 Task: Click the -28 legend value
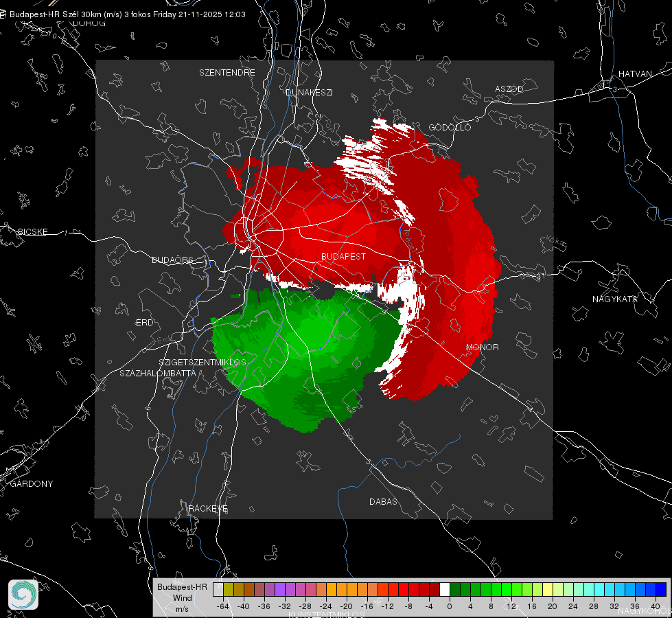pos(305,606)
